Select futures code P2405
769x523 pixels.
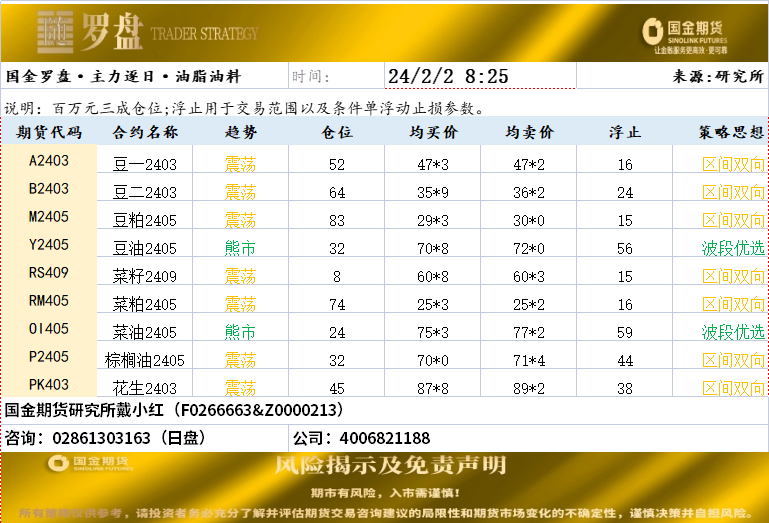tap(49, 356)
